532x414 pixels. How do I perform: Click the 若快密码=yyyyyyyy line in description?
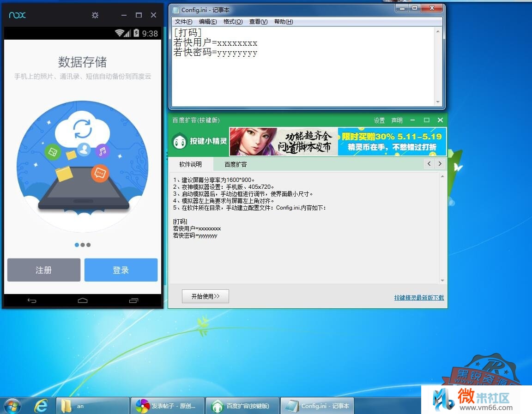[195, 236]
